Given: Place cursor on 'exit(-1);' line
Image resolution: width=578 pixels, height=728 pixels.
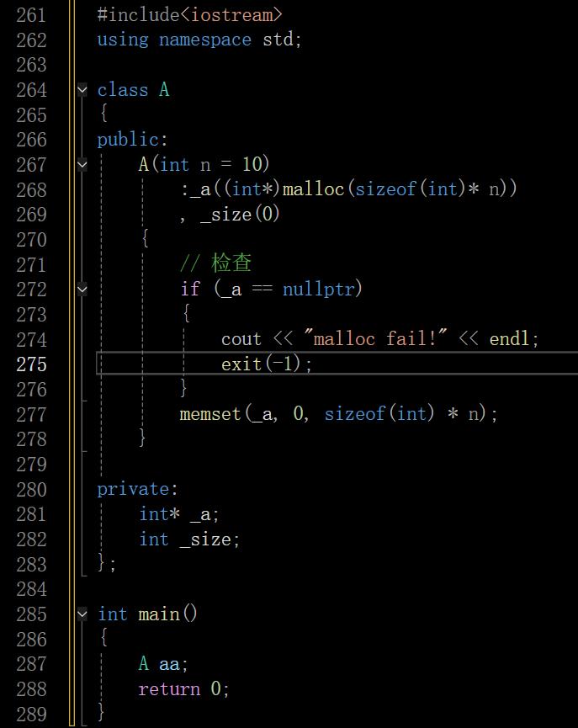Looking at the screenshot, I should point(267,364).
